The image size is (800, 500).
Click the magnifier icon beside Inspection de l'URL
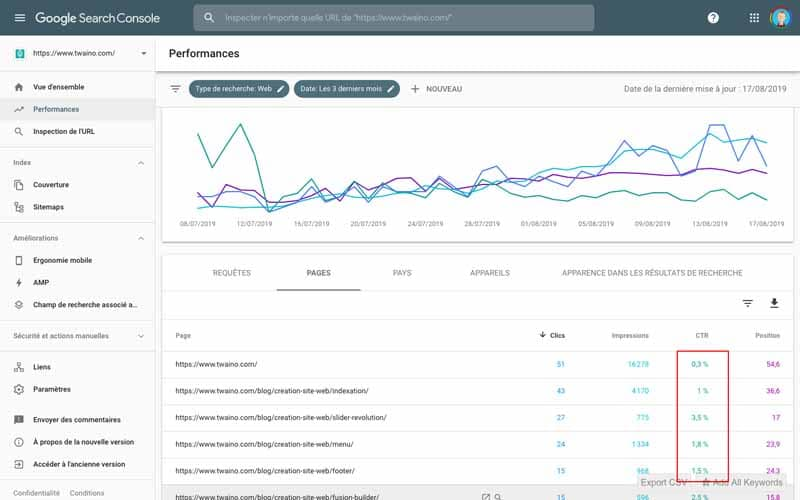pyautogui.click(x=19, y=132)
